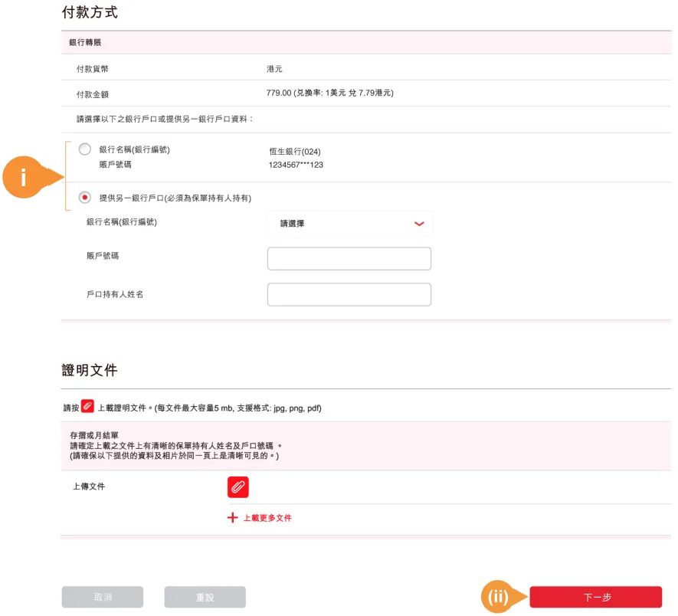Click the 付款方式 heading
Screen dimensions: 678x616
pyautogui.click(x=90, y=12)
